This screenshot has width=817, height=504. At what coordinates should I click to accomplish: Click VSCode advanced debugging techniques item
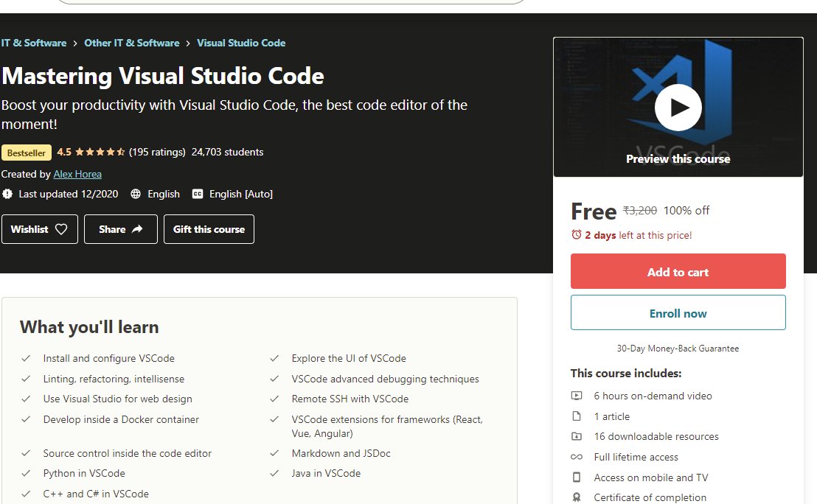(x=385, y=379)
